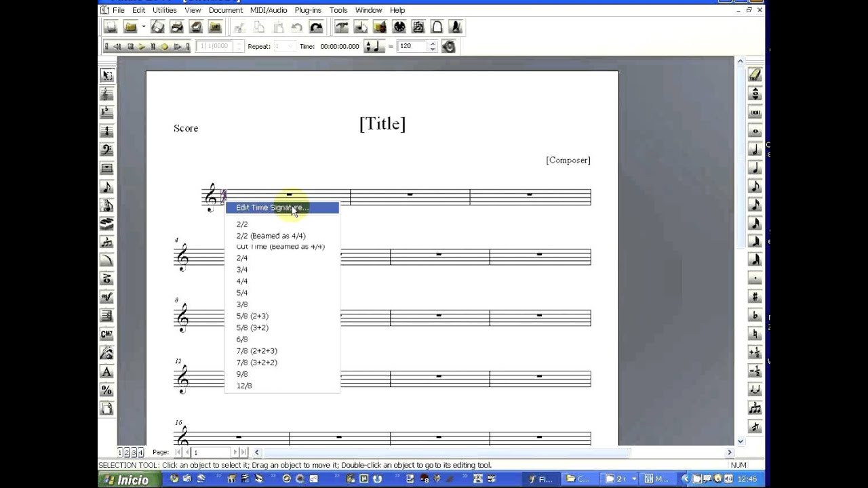Viewport: 868px width, 488px height.
Task: Select the Staff tool
Action: [x=106, y=94]
